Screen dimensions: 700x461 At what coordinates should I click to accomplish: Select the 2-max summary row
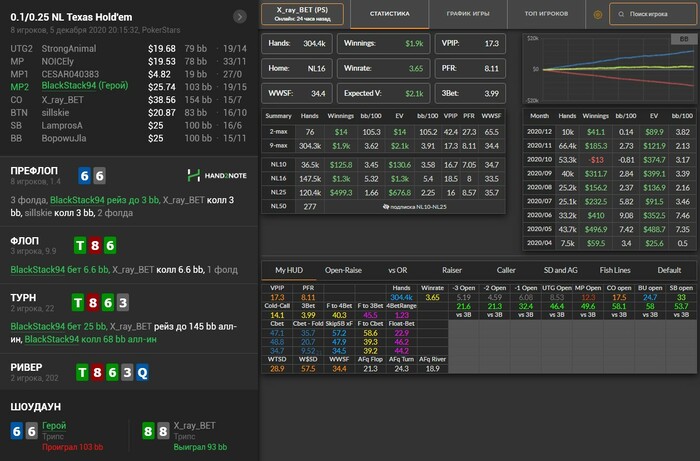383,132
